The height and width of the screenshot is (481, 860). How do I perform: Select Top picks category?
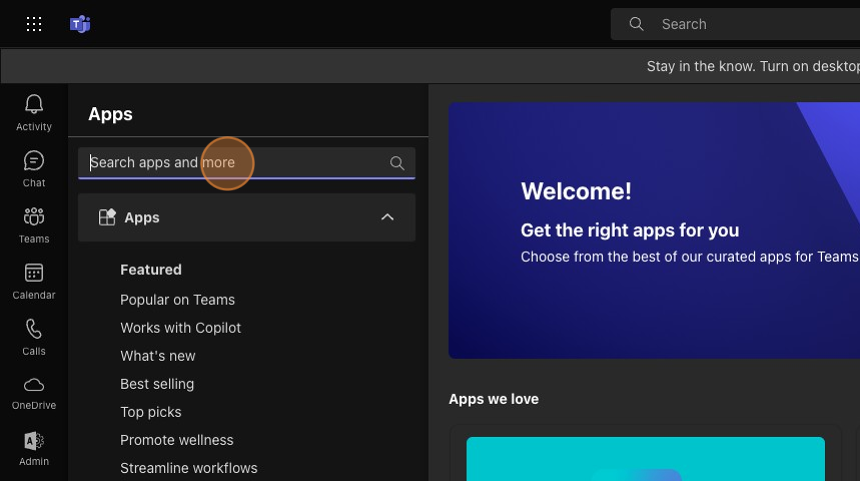(151, 412)
